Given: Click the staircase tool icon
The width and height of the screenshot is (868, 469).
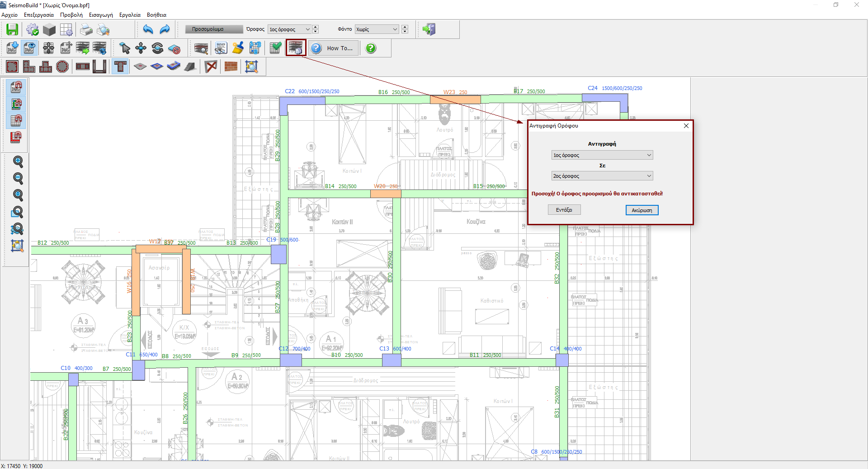Looking at the screenshot, I should 190,67.
